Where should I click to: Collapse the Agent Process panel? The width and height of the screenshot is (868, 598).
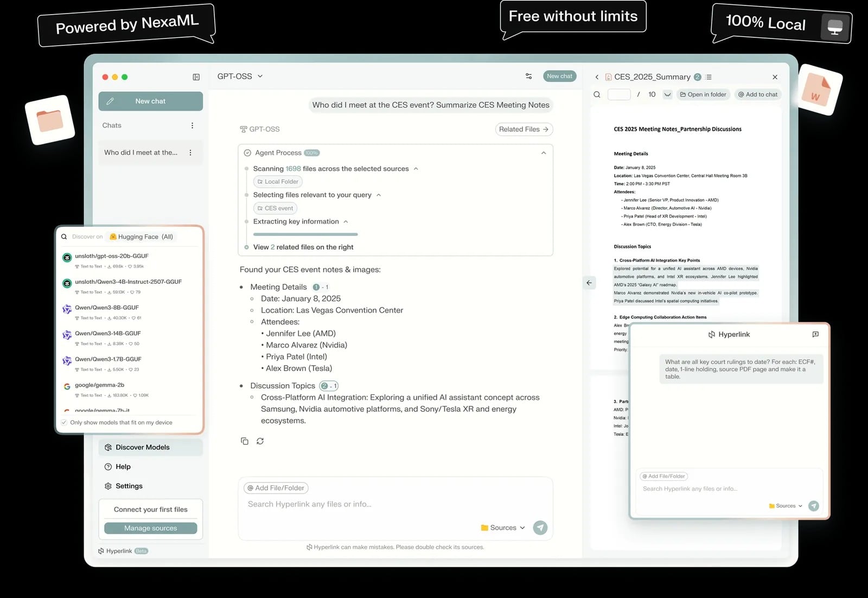pos(544,153)
